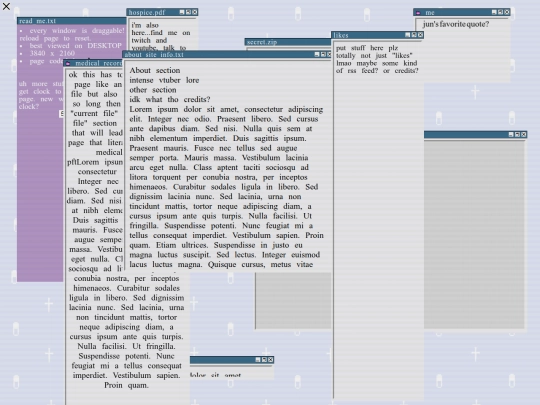The image size is (540, 405).
Task: Maximize the hospice.pdf window
Action: [x=188, y=12]
